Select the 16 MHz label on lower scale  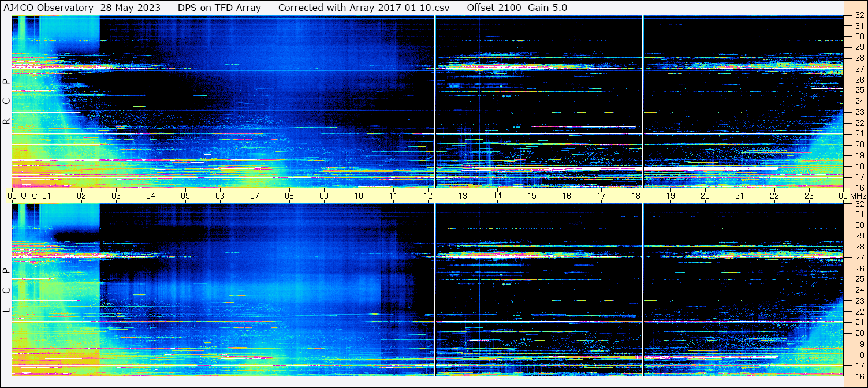(x=859, y=376)
